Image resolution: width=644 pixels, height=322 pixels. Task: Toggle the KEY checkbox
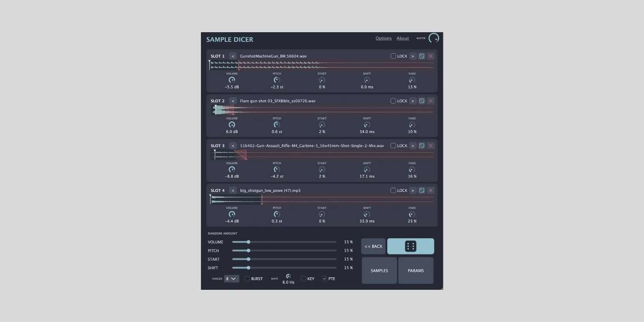point(304,279)
